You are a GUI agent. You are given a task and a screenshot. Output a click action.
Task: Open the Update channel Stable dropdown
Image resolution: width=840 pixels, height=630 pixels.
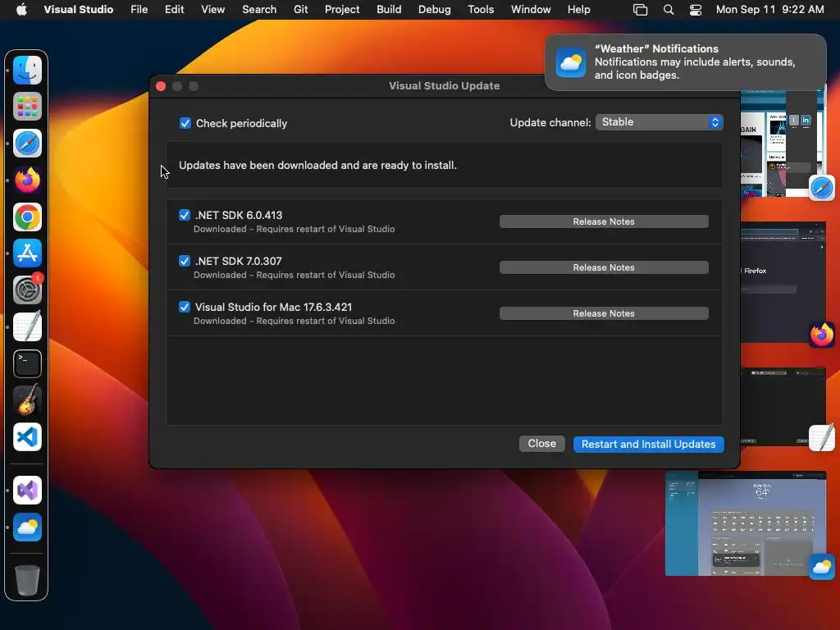[x=659, y=122]
